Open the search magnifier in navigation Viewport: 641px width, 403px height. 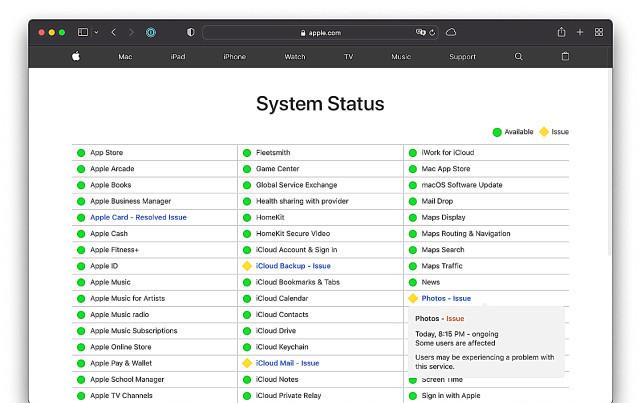[518, 56]
